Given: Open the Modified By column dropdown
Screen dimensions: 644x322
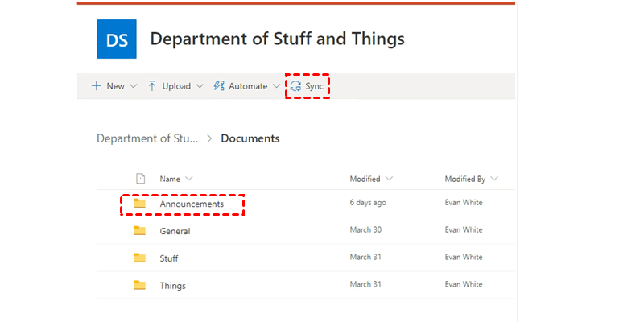Looking at the screenshot, I should pos(494,178).
